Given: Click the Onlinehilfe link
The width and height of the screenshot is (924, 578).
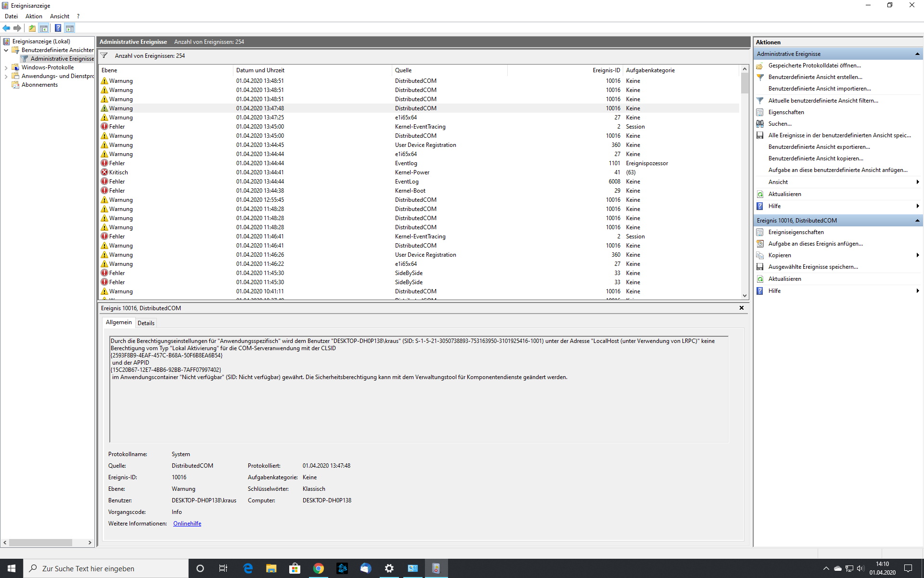Looking at the screenshot, I should tap(187, 524).
